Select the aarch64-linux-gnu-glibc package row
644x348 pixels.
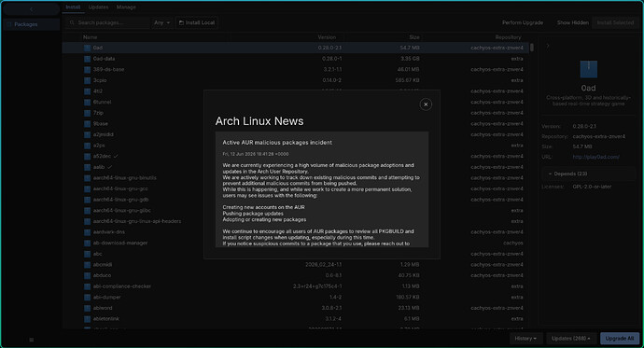click(295, 211)
